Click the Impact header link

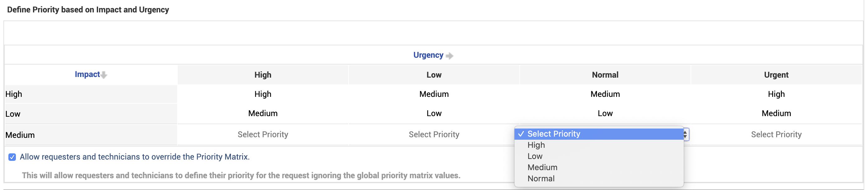point(87,74)
